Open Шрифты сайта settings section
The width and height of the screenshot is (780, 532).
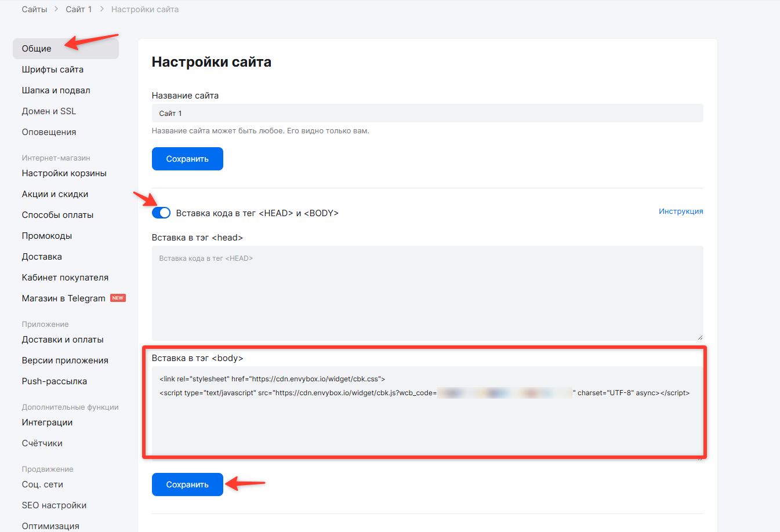pos(53,70)
